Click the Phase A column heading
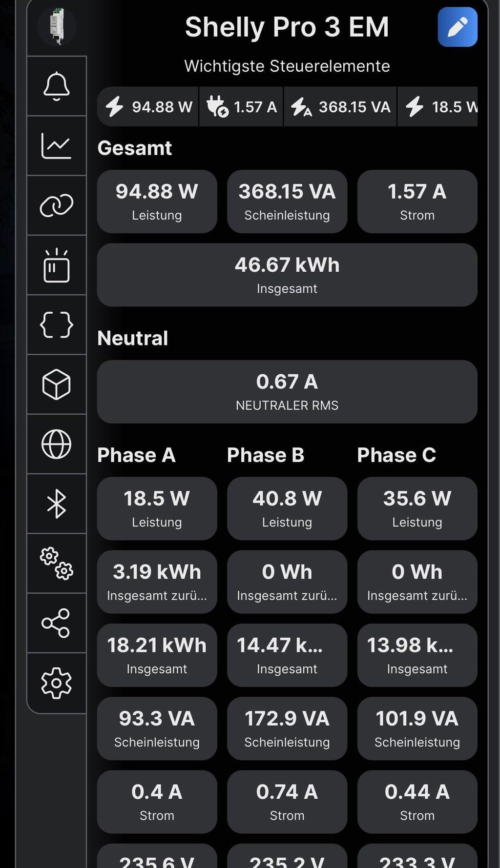The width and height of the screenshot is (500, 868). pyautogui.click(x=136, y=455)
